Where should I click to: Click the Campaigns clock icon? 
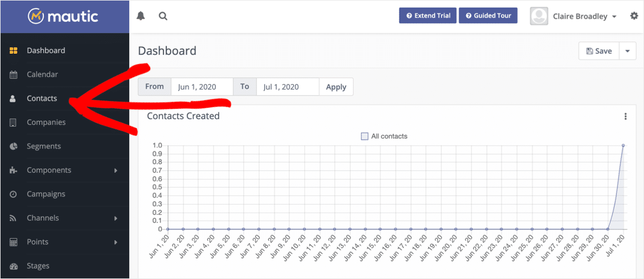pyautogui.click(x=13, y=195)
